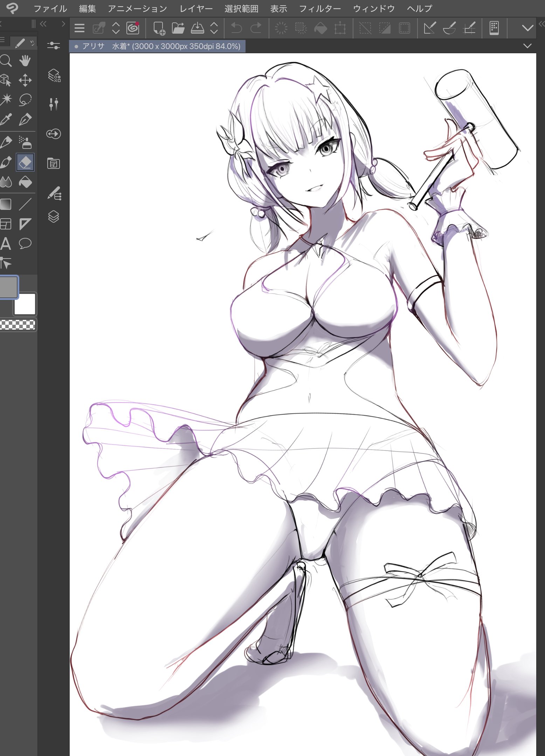Open the Navigator panel icon in sidebar
The height and width of the screenshot is (756, 545).
(x=54, y=134)
